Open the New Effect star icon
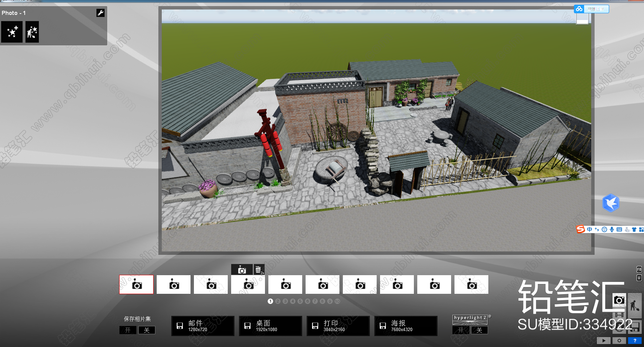 [x=12, y=32]
